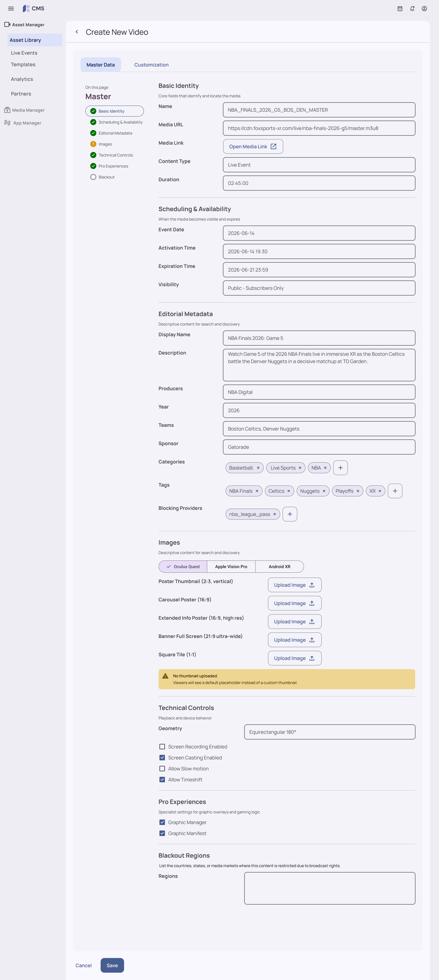The width and height of the screenshot is (439, 980).
Task: Uncheck Screen Casting Enabled
Action: 162,758
